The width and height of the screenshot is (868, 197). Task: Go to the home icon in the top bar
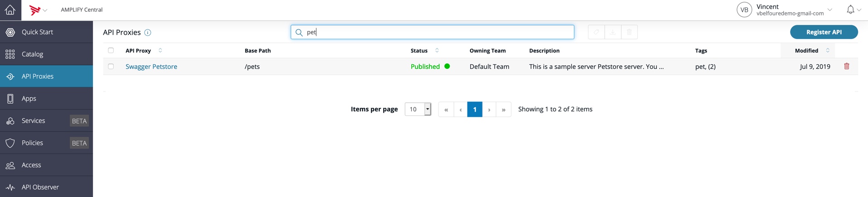10,10
